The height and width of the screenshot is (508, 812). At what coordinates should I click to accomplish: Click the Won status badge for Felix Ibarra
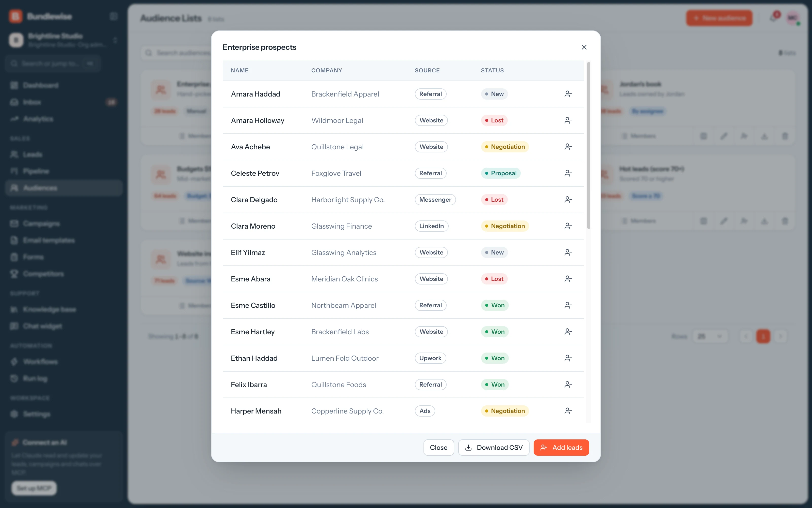(495, 385)
